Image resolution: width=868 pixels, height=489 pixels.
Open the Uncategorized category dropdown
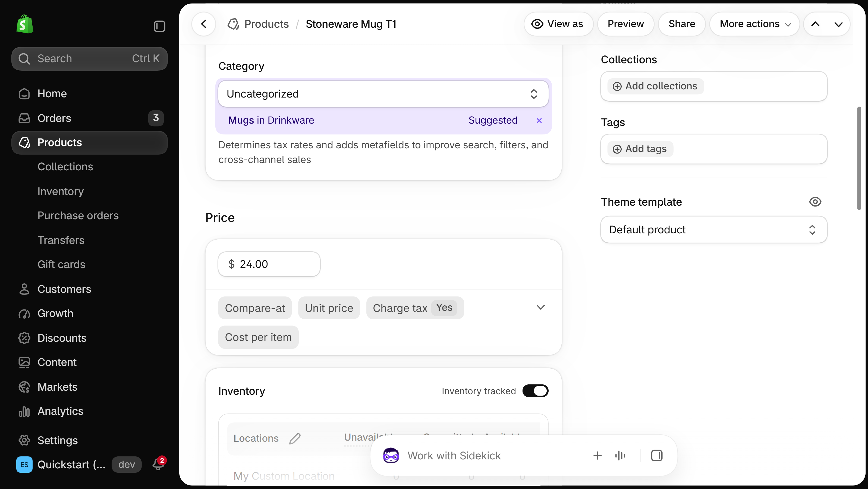[x=383, y=94]
